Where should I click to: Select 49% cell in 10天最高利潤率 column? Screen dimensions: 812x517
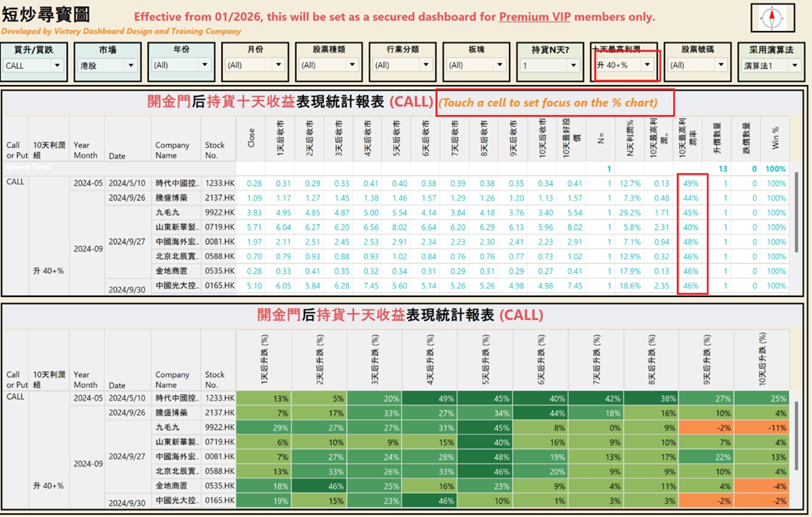click(690, 184)
